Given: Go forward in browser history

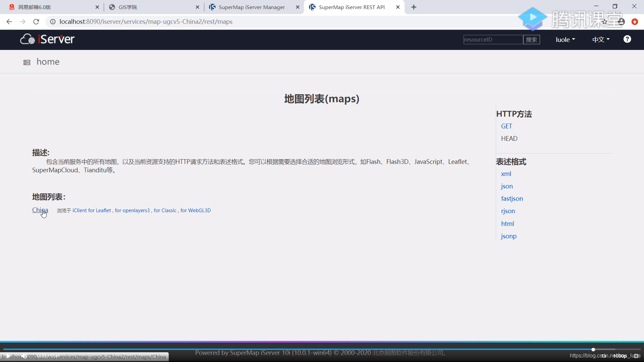Looking at the screenshot, I should (22, 22).
